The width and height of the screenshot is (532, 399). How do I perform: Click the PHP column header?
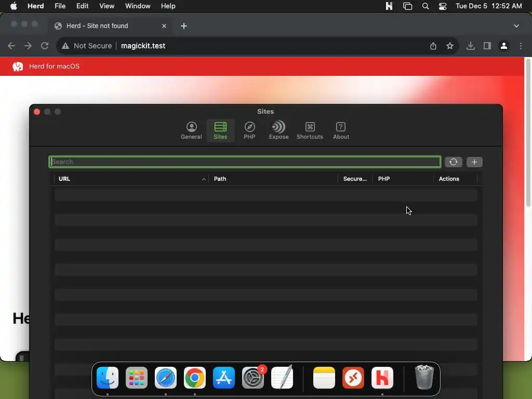(x=403, y=179)
